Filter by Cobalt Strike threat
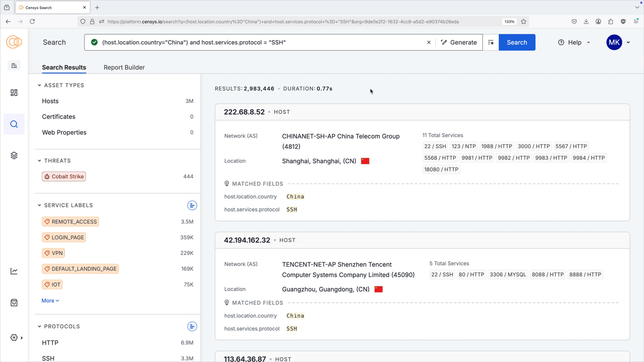Image resolution: width=644 pixels, height=362 pixels. click(64, 176)
